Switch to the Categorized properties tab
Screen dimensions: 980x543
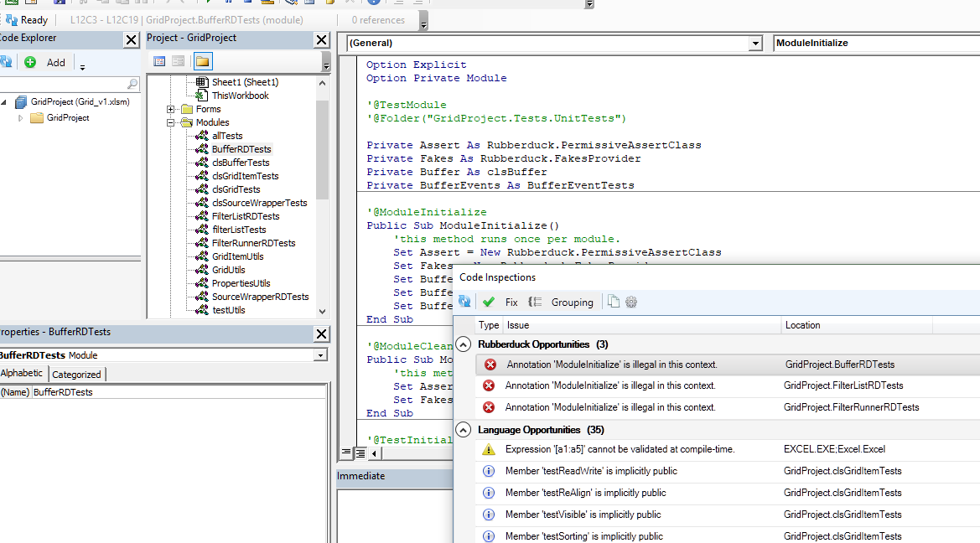[76, 374]
